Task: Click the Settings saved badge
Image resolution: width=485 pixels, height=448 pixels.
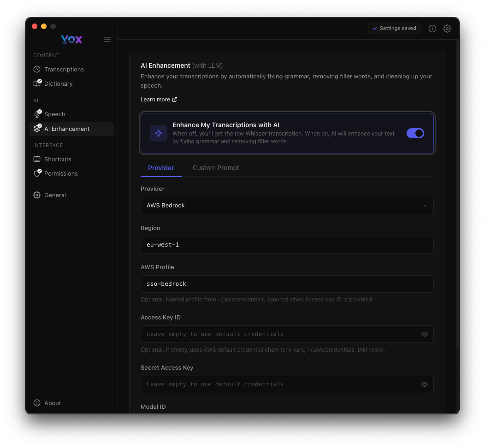Action: pyautogui.click(x=394, y=28)
